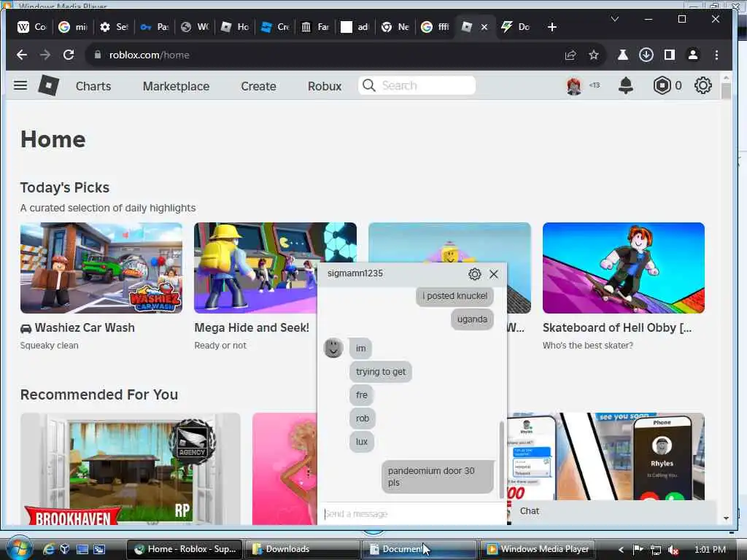The height and width of the screenshot is (560, 747).
Task: Click the site lock icon
Action: point(98,55)
